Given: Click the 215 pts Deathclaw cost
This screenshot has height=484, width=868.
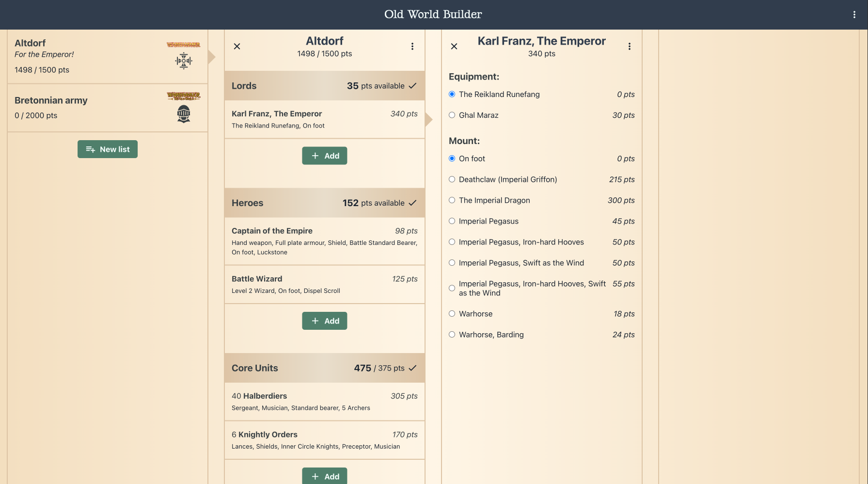Looking at the screenshot, I should (x=622, y=179).
